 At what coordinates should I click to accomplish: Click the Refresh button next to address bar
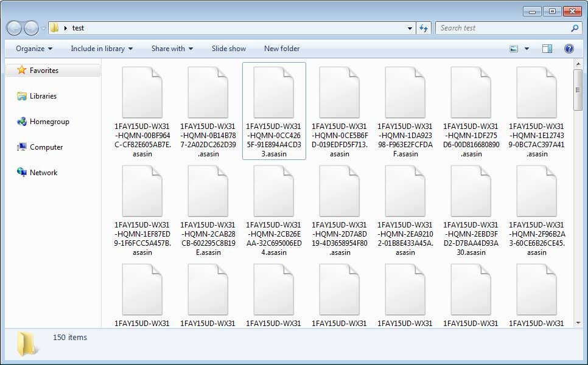[x=424, y=28]
